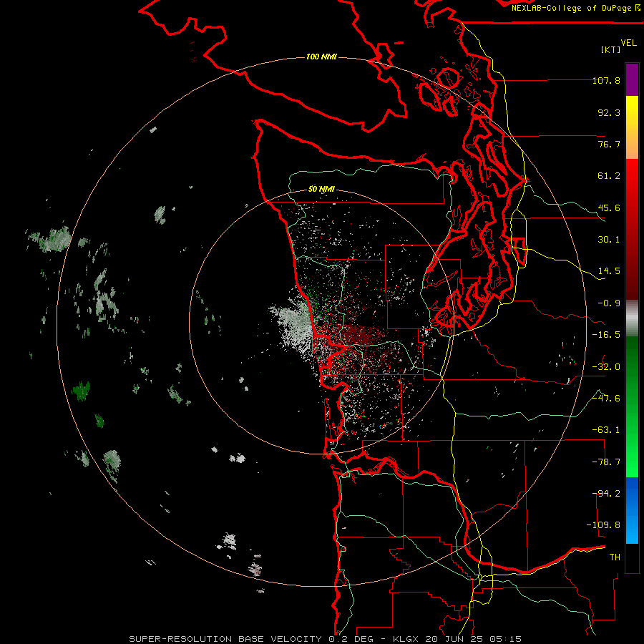Click the -63.1 legend value
Viewport: 644px width, 644px height.
pyautogui.click(x=606, y=430)
